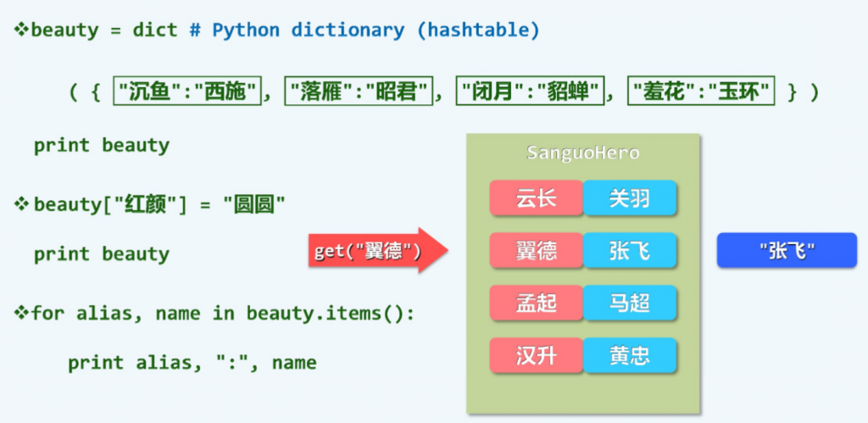The width and height of the screenshot is (868, 423).
Task: Click the SanguoHero title text
Action: 582,153
